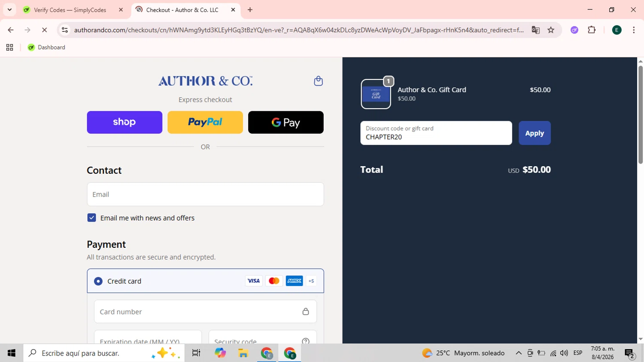Select the Credit card payment option
This screenshot has width=644, height=362.
(x=98, y=281)
